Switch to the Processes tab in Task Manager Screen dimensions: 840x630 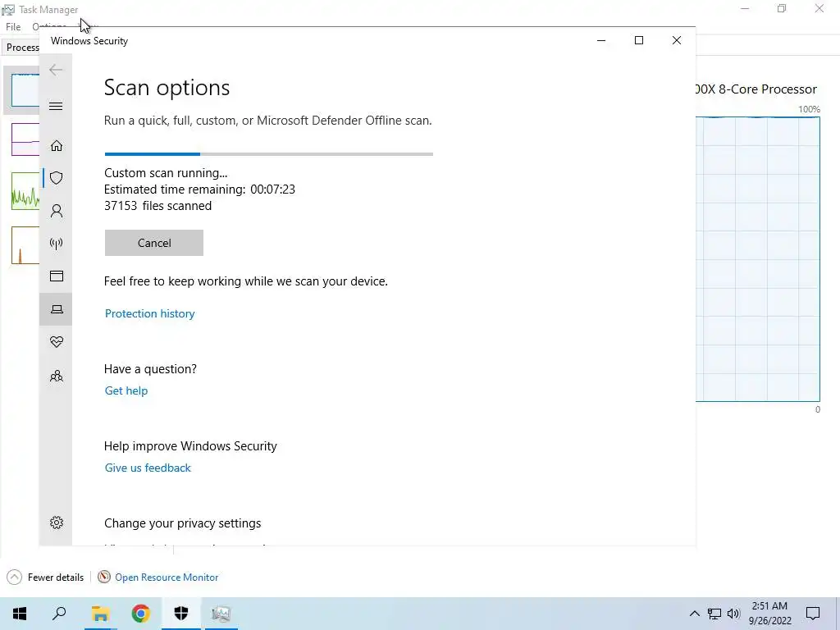(22, 47)
